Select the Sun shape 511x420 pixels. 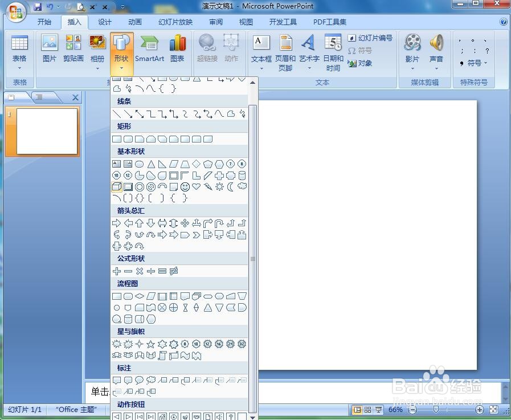coord(219,187)
